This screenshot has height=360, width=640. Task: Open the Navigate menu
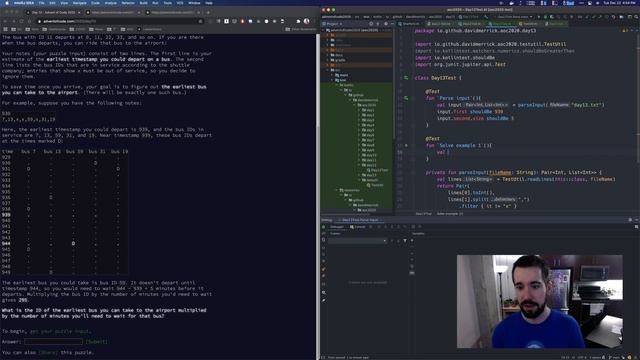80,3
